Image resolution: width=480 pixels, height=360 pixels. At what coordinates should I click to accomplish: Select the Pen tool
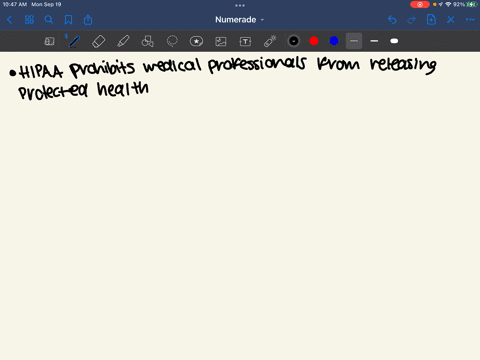74,41
